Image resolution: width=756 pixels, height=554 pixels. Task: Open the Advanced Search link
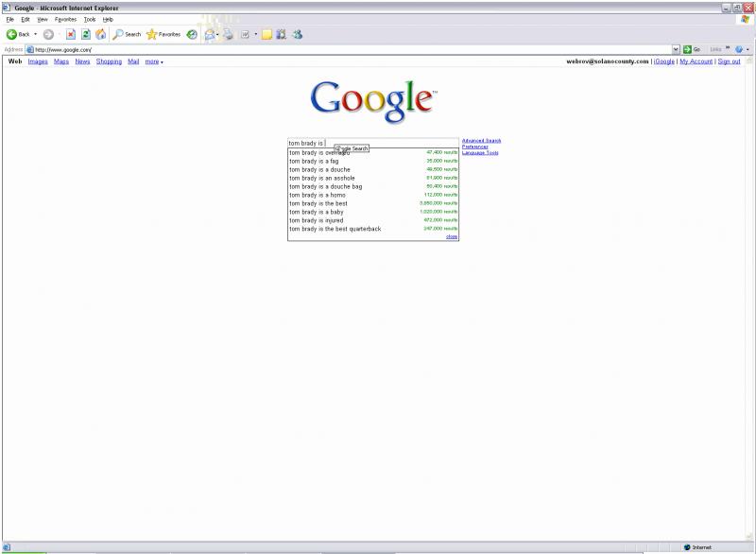click(481, 140)
